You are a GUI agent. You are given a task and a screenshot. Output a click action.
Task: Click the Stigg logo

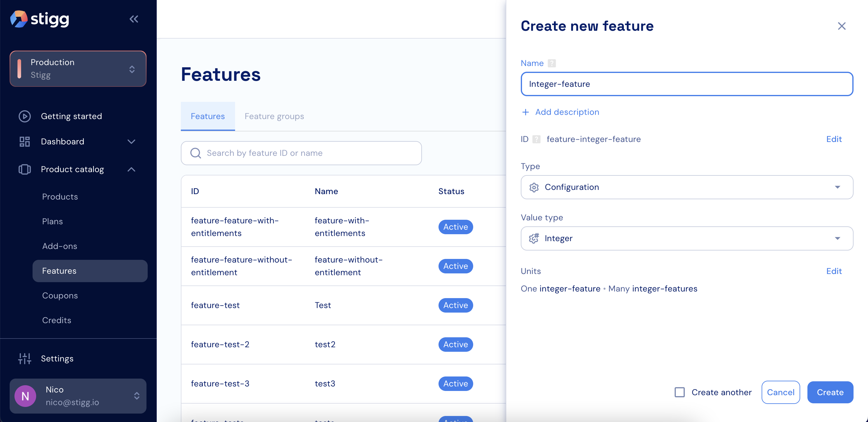pos(40,19)
